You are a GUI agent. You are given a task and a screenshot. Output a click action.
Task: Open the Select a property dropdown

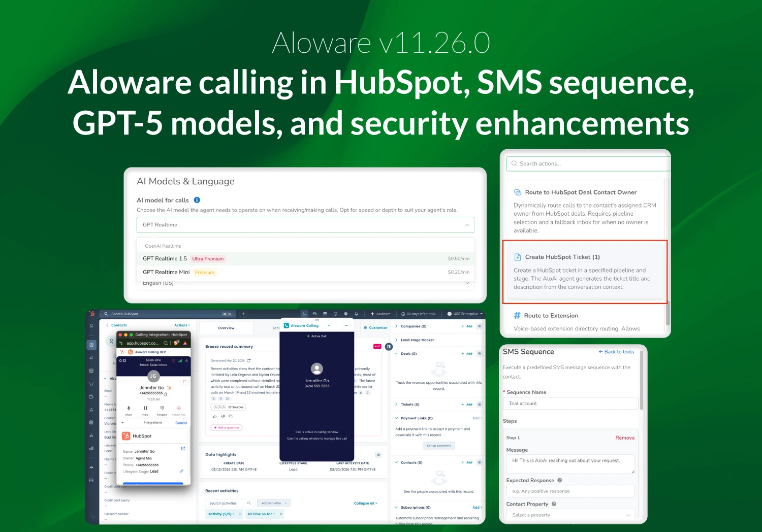570,515
